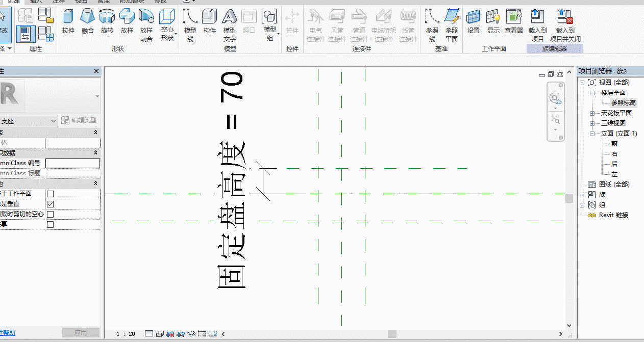Screen dimensions: 644x342
Task: Collapse the 立面 (立面 1) tree node
Action: [x=592, y=134]
